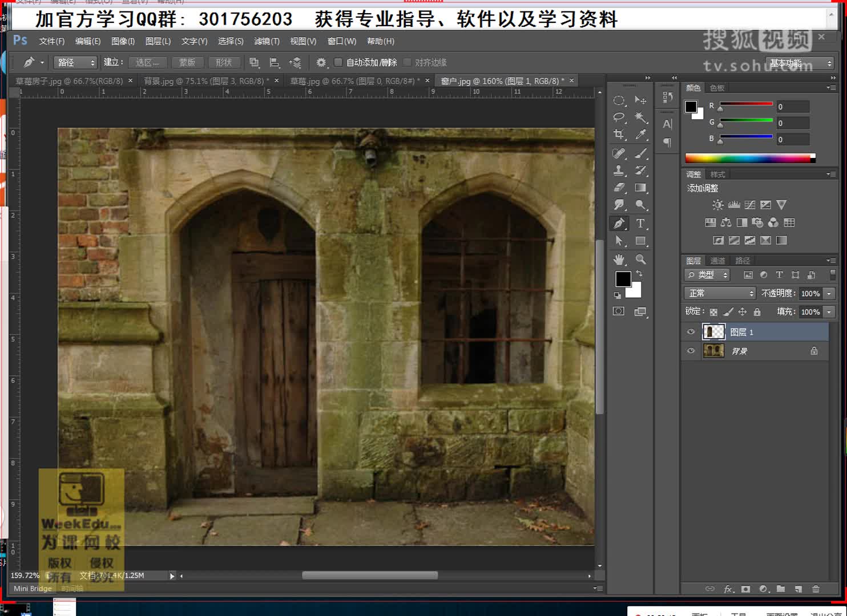Add a Curves adjustment
The image size is (847, 616).
click(750, 205)
